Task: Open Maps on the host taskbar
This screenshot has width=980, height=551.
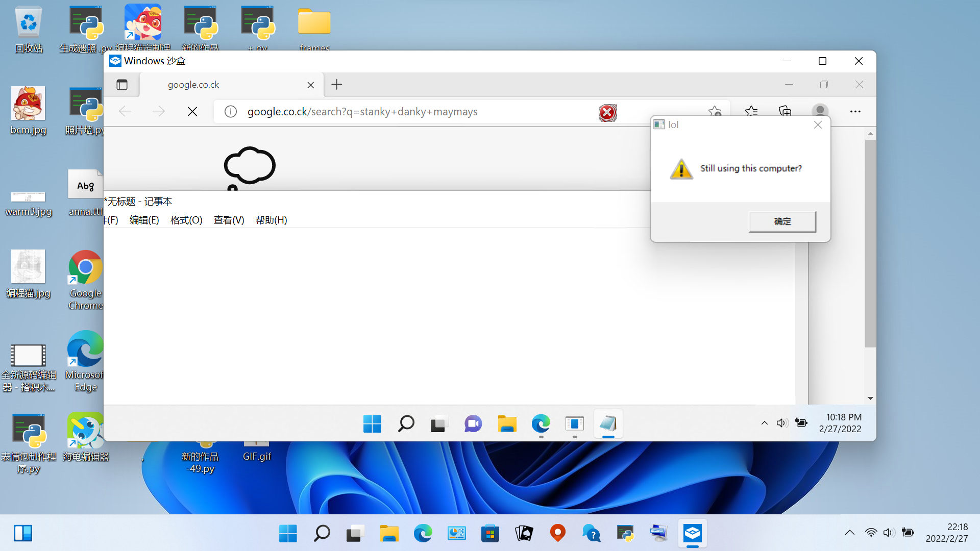Action: click(558, 534)
